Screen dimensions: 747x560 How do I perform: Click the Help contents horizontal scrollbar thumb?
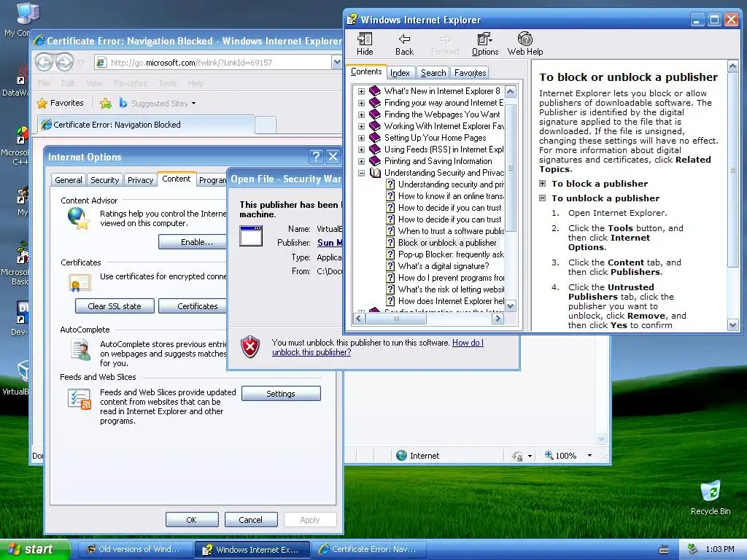(395, 319)
